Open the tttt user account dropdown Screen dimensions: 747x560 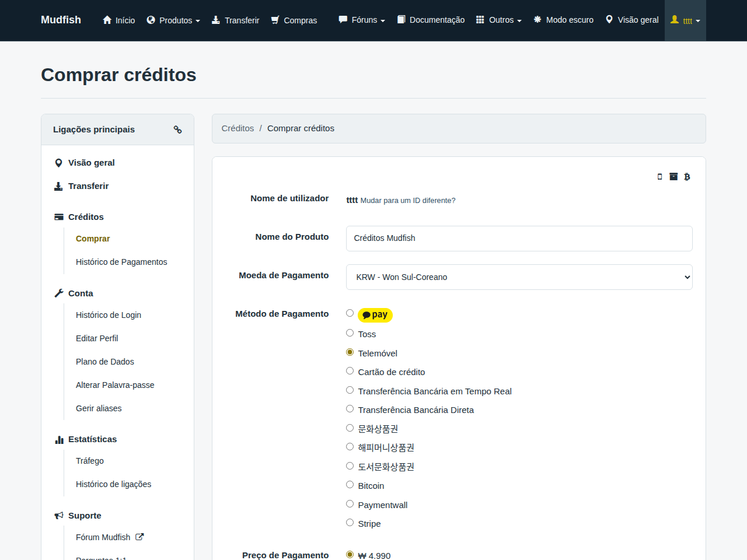[x=685, y=20]
